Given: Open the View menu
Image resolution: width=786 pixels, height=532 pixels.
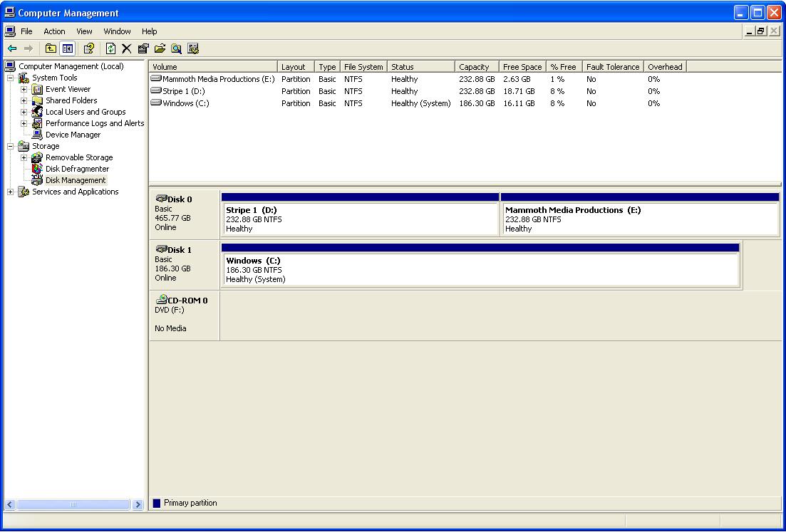Looking at the screenshot, I should [x=84, y=31].
